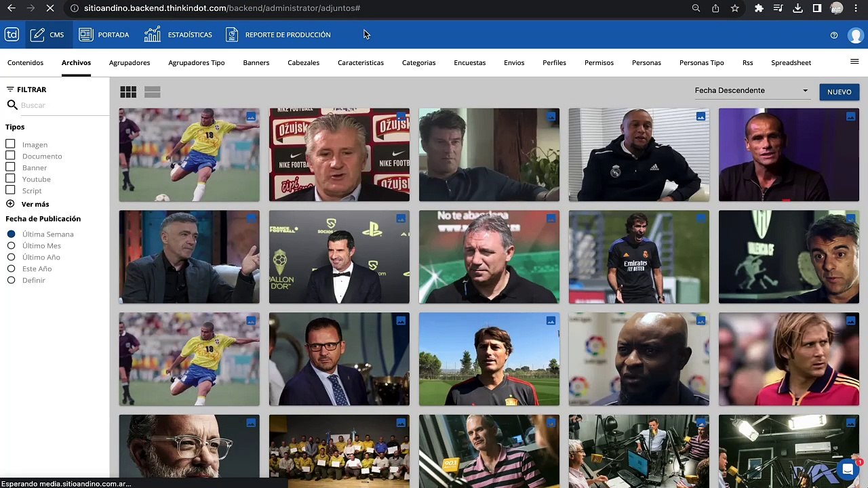Select the Última Semana date option
The image size is (868, 488).
(x=11, y=234)
